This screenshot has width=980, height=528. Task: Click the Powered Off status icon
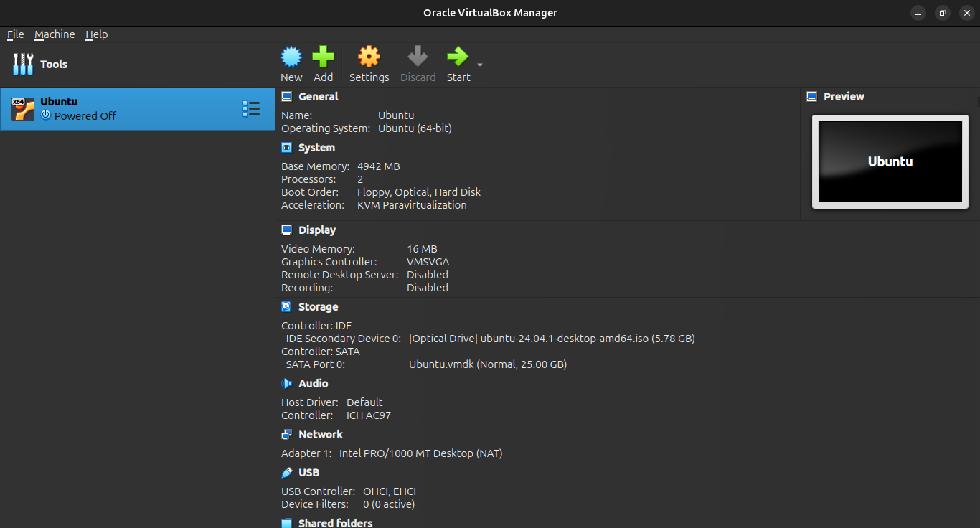point(46,115)
